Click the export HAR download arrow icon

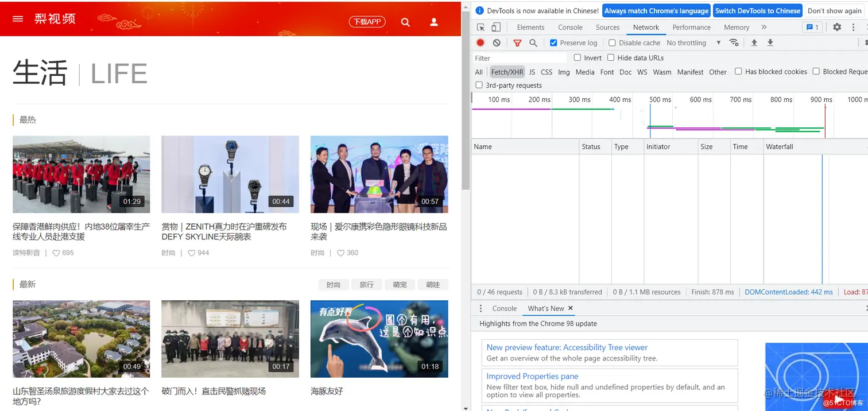pyautogui.click(x=770, y=42)
